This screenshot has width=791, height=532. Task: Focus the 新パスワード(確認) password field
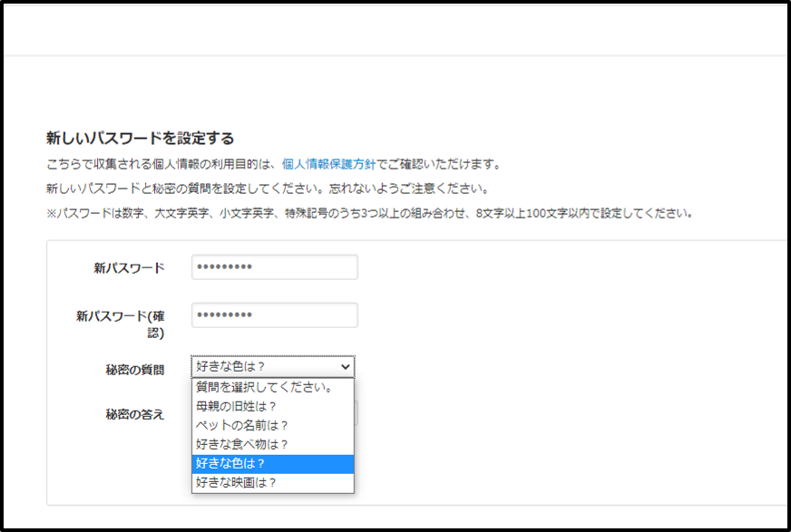click(274, 315)
